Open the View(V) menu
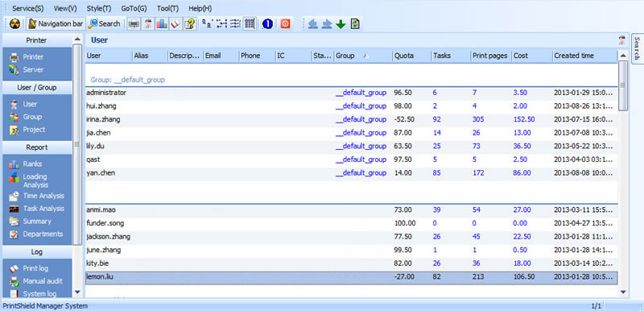644x311 pixels. [65, 8]
